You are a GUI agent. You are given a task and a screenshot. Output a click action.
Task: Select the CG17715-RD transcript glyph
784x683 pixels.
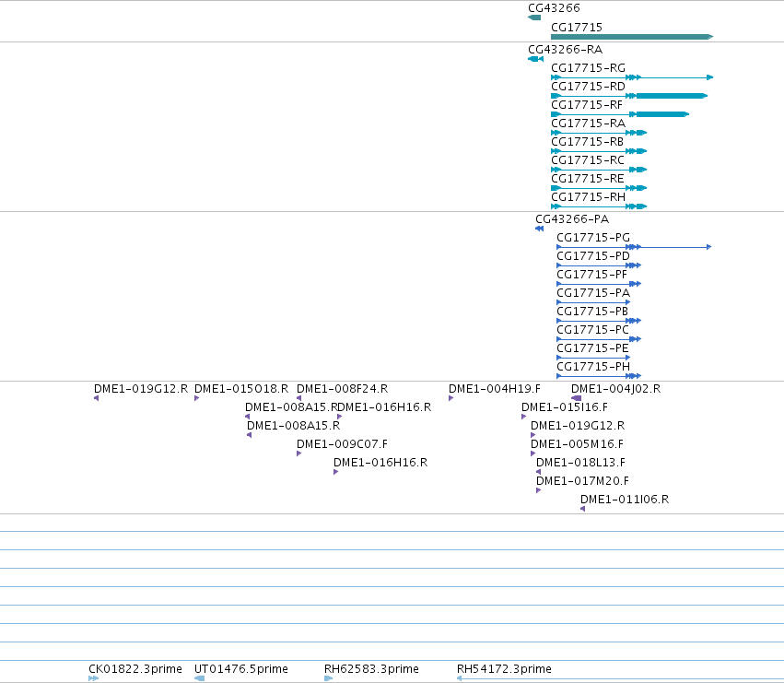pos(629,96)
